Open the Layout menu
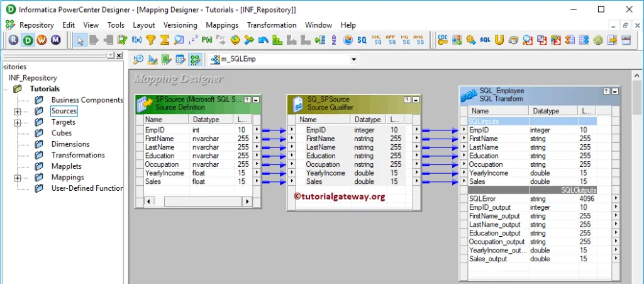644x284 pixels. (144, 25)
